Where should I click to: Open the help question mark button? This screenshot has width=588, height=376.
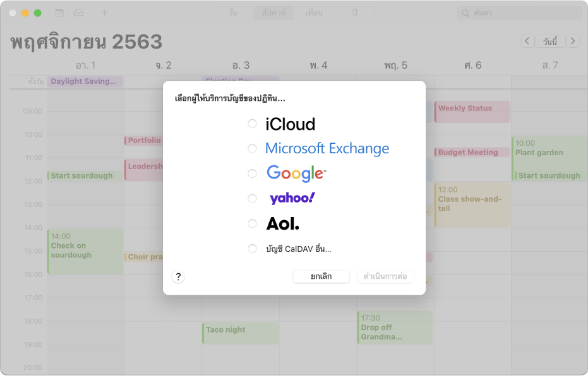178,277
